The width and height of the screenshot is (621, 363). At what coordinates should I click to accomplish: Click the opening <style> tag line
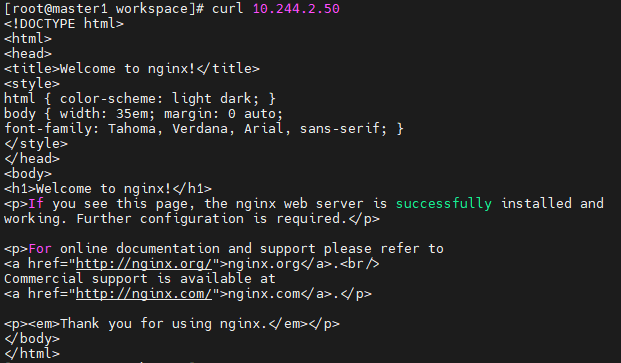(x=32, y=84)
